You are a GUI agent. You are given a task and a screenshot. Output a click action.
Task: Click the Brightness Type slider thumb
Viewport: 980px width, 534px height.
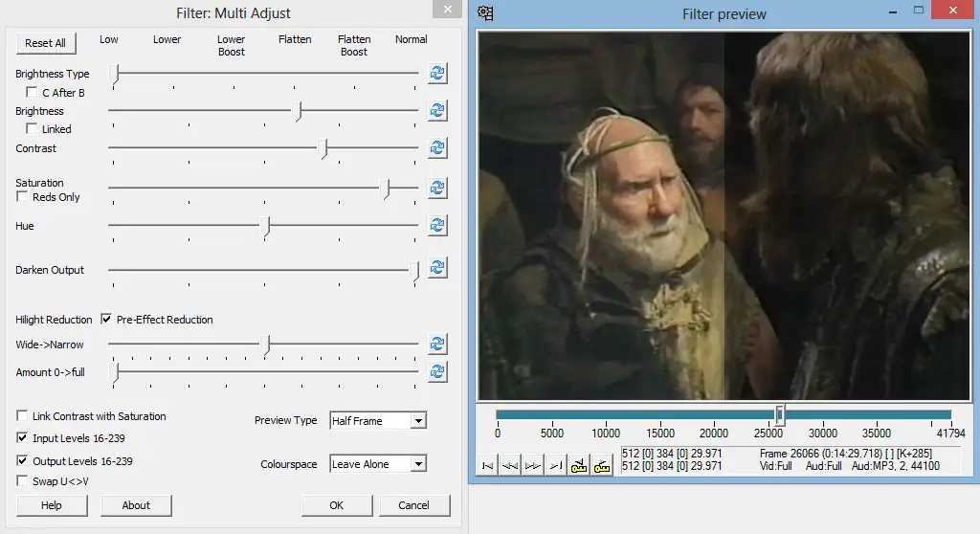115,74
